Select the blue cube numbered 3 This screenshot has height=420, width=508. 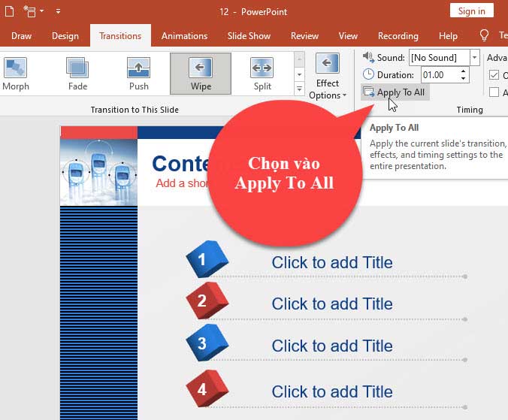[207, 343]
